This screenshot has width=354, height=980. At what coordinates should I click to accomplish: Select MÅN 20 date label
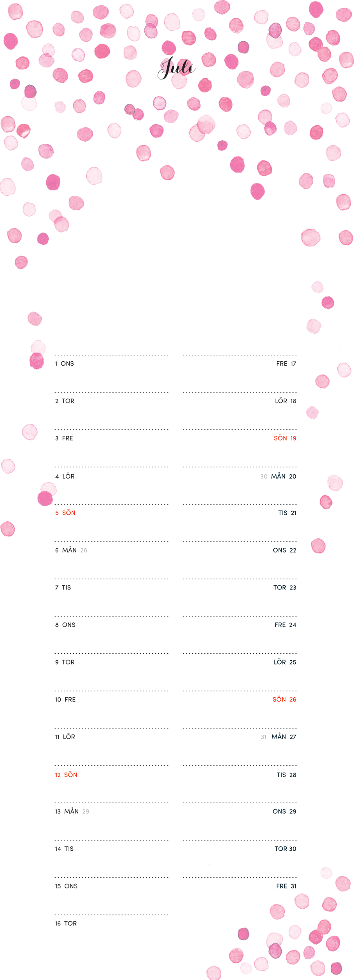click(284, 476)
